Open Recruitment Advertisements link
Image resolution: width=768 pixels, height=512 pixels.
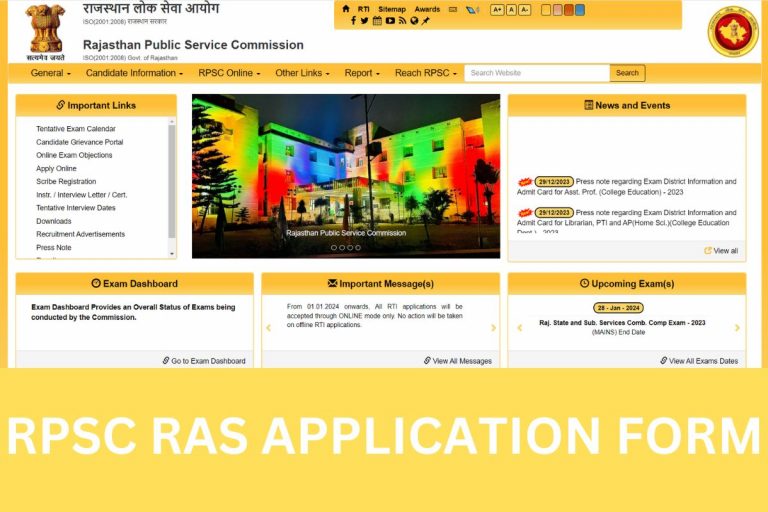(80, 234)
